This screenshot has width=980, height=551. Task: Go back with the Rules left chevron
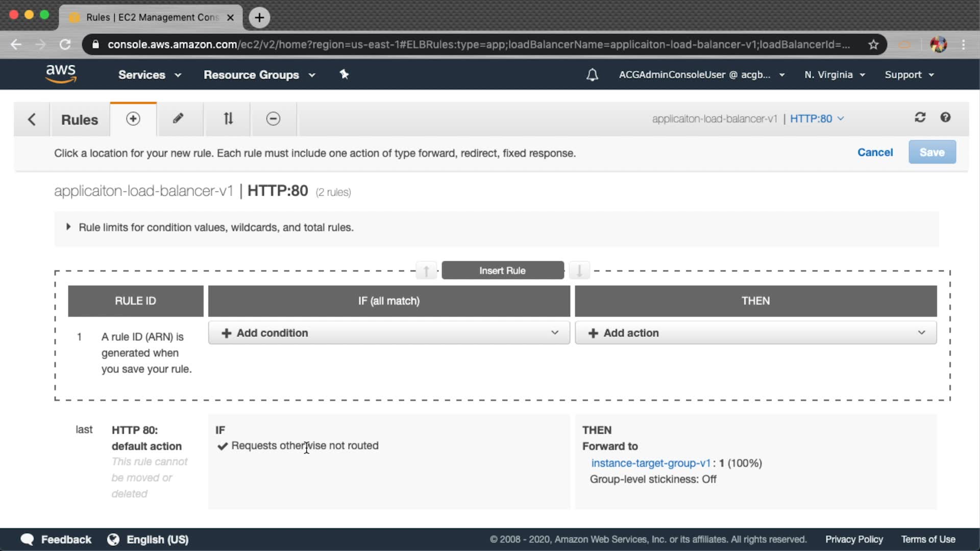point(32,119)
